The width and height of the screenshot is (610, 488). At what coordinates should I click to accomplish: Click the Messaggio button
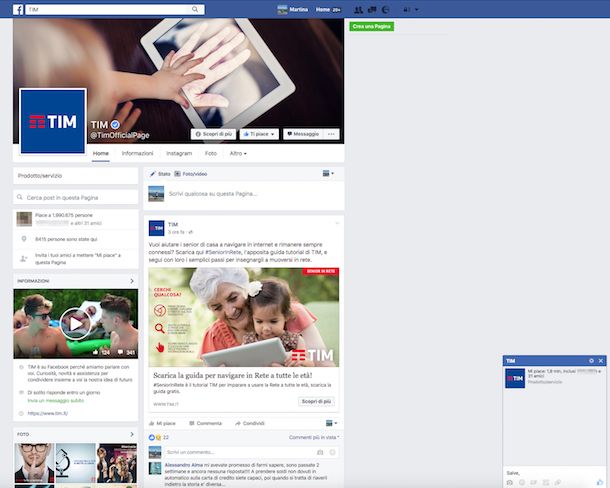pos(303,134)
